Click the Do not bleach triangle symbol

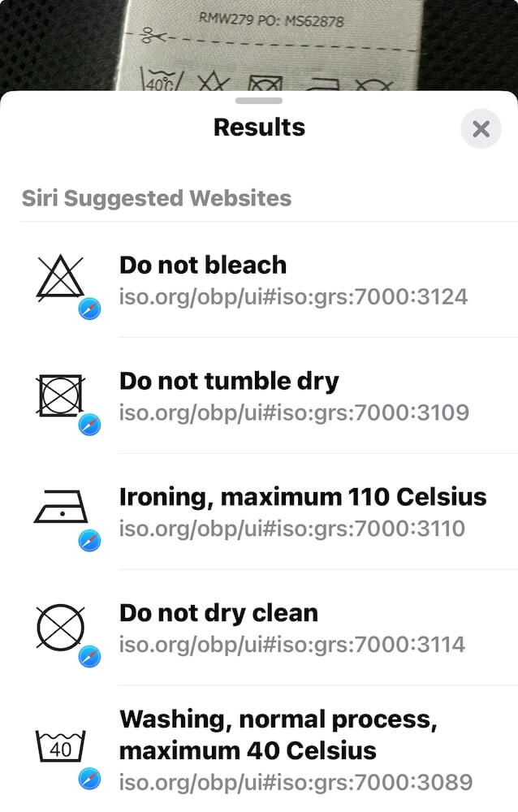(x=60, y=278)
